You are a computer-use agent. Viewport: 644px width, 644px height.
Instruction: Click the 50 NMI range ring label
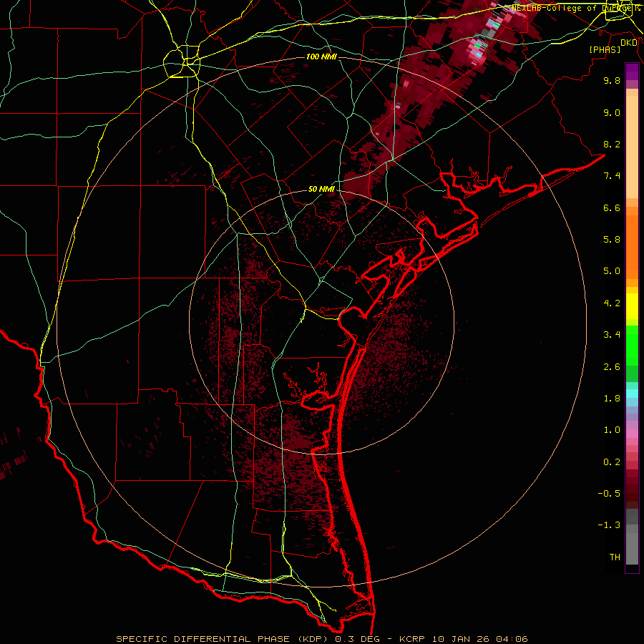(321, 190)
